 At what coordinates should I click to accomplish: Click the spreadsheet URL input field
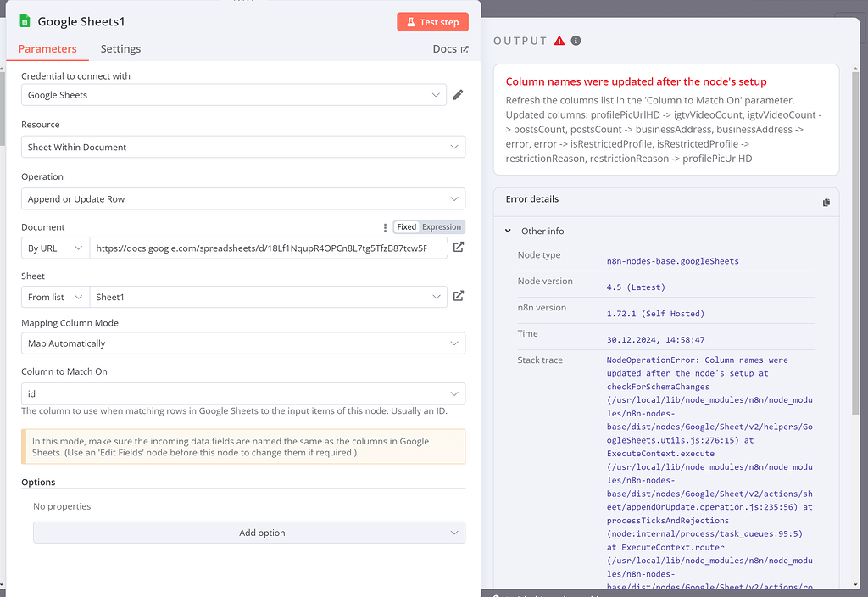pos(267,248)
